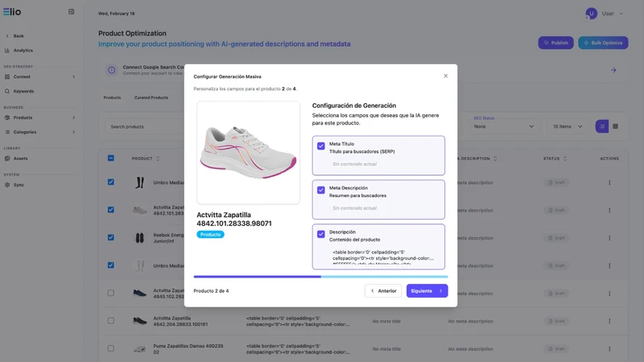Click the Products sidebar icon
644x362 pixels.
[7, 117]
